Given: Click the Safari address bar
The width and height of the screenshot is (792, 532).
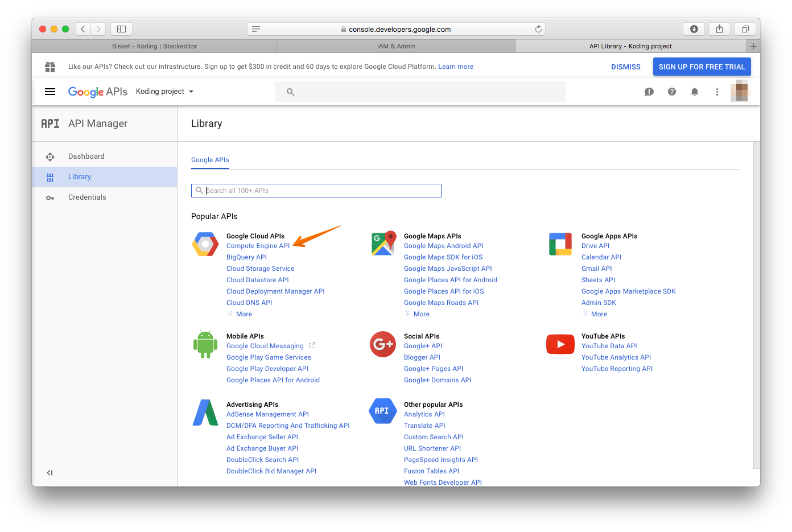Looking at the screenshot, I should pos(396,29).
